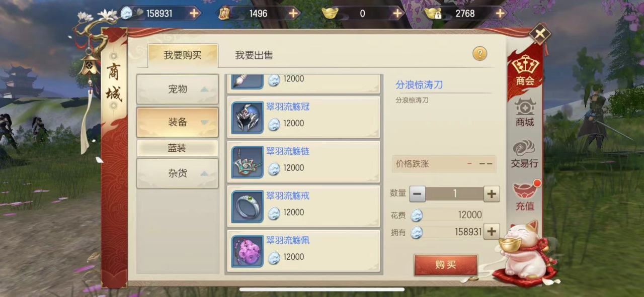Open the 商会 guild shop icon
This screenshot has width=644, height=297.
point(525,71)
